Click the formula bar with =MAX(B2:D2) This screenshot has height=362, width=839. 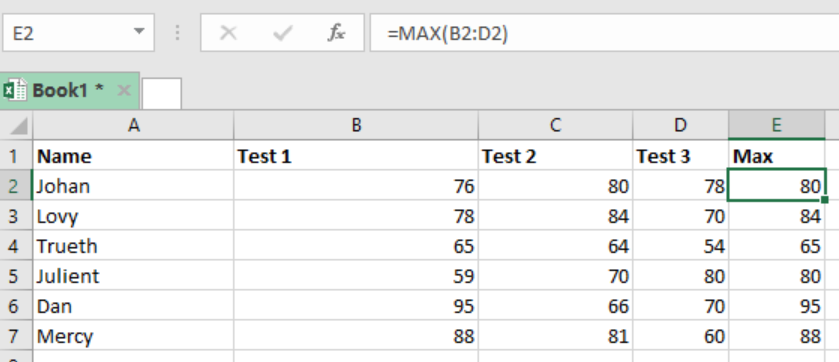605,33
